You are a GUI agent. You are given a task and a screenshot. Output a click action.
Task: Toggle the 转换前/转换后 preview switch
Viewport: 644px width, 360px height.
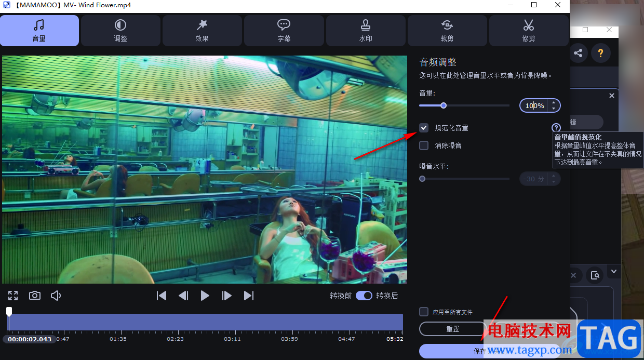[x=364, y=296]
